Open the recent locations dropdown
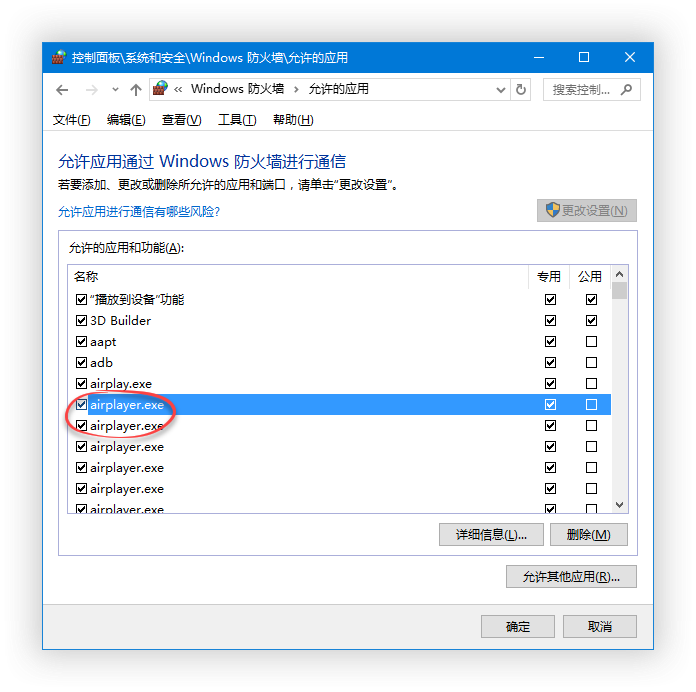This screenshot has height=692, width=696. click(x=115, y=90)
